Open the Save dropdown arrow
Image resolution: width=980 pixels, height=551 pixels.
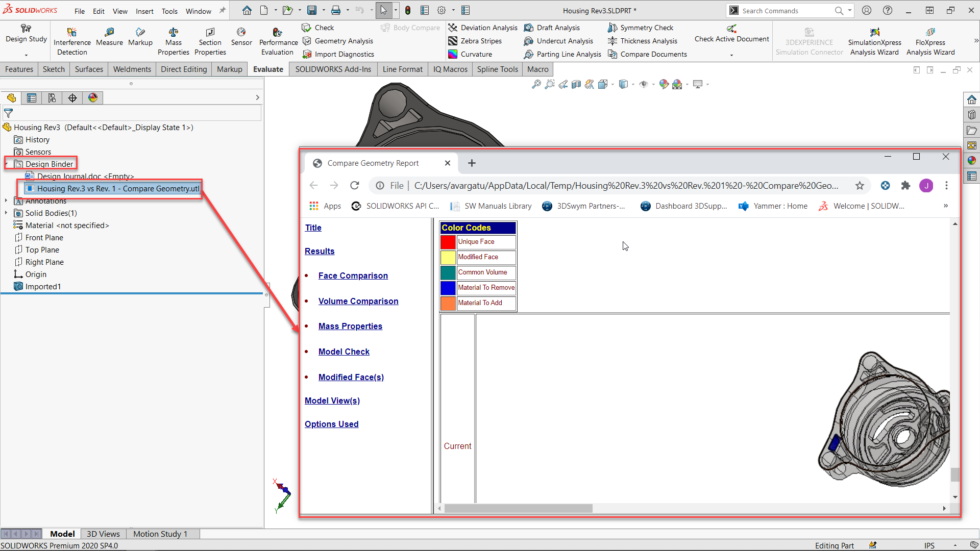coord(323,10)
